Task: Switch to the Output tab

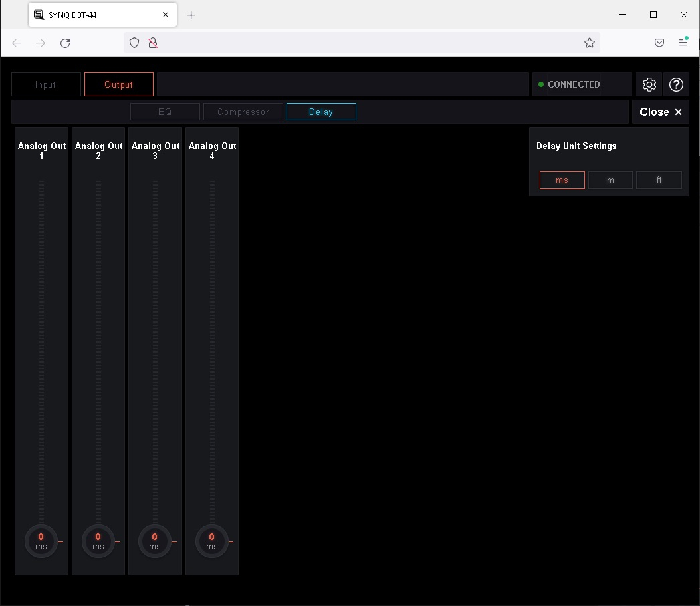Action: pos(119,84)
